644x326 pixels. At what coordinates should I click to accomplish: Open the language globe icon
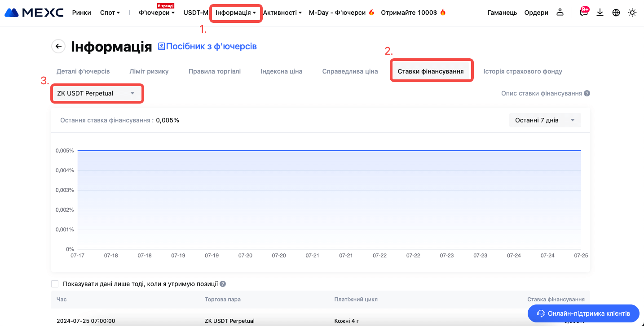tap(616, 13)
